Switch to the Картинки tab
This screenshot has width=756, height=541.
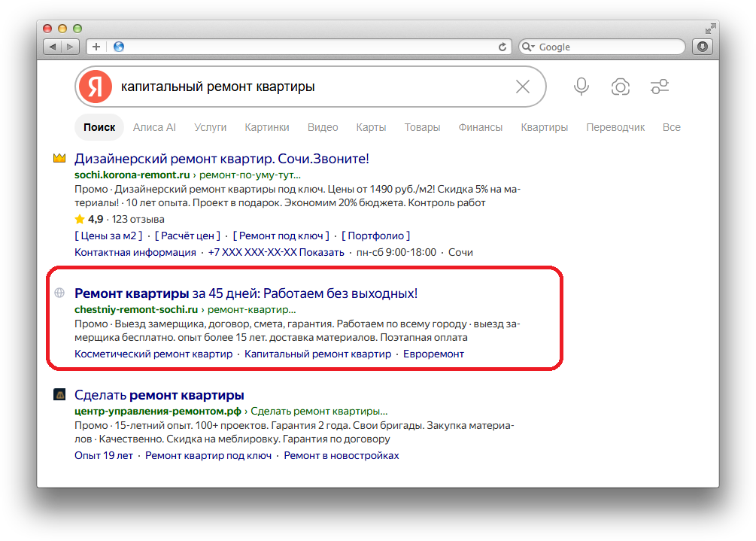[266, 127]
